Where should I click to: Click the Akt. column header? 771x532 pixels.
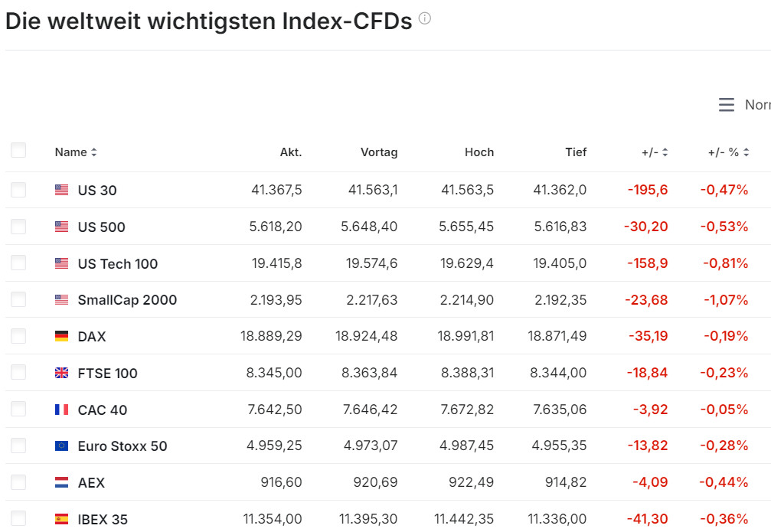(x=291, y=152)
